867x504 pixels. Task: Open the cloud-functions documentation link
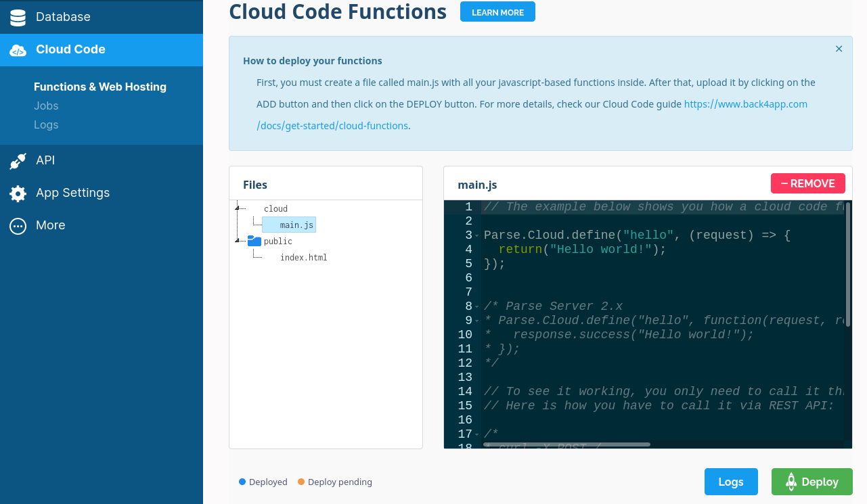point(332,125)
